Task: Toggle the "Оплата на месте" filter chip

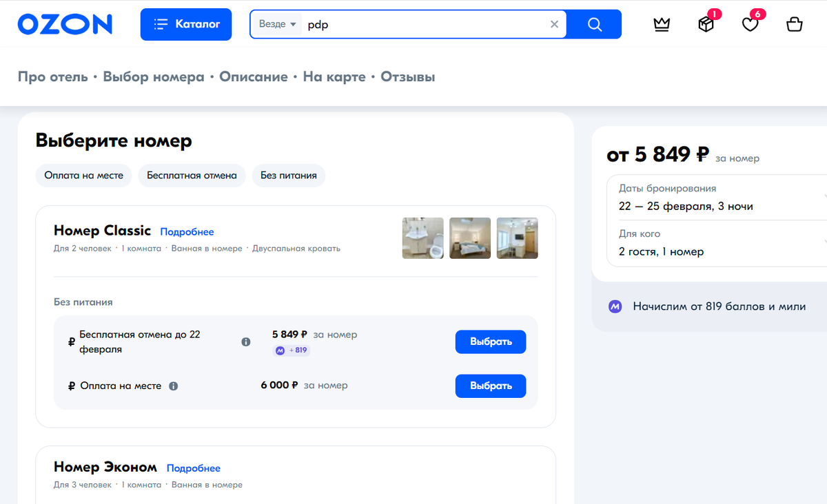Action: point(83,176)
